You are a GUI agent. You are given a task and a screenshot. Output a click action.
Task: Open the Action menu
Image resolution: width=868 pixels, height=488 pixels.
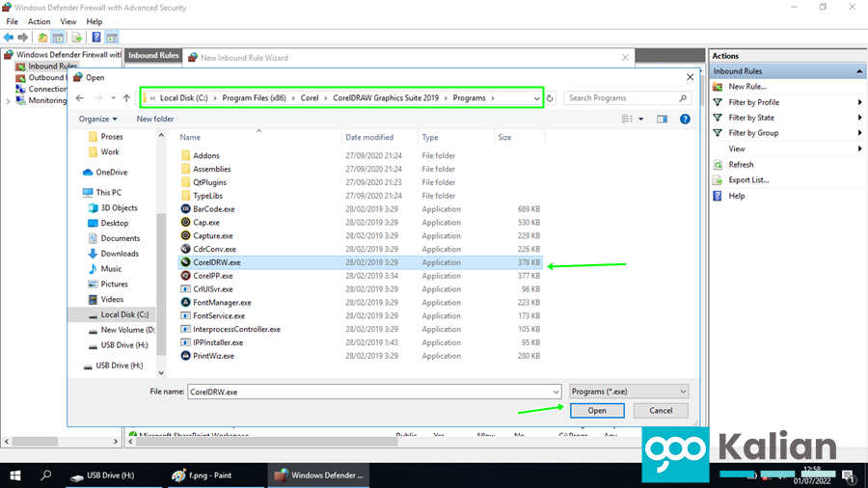tap(39, 21)
